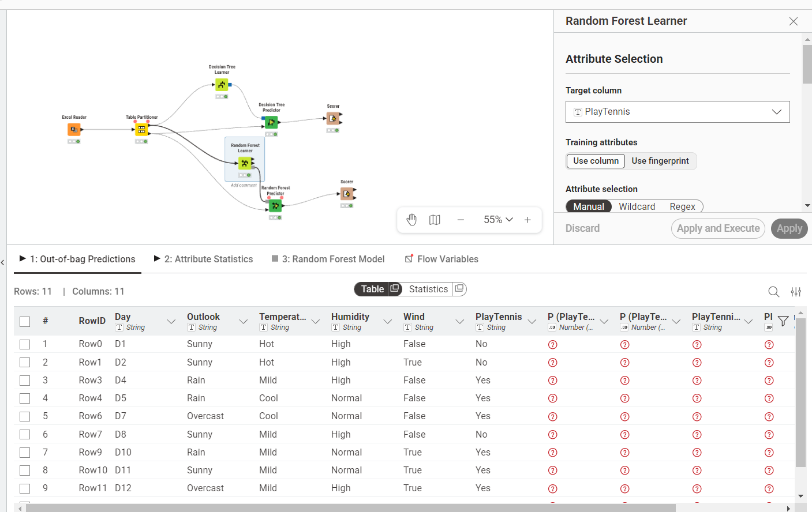Choose Use fingerprint training attributes
This screenshot has width=812, height=512.
(x=660, y=161)
